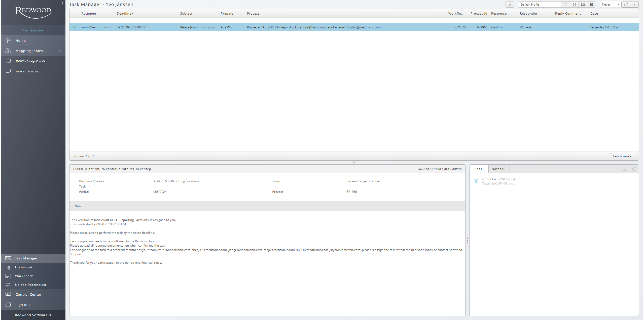Sort by the Preparer column header
The image size is (644, 320).
pos(228,14)
